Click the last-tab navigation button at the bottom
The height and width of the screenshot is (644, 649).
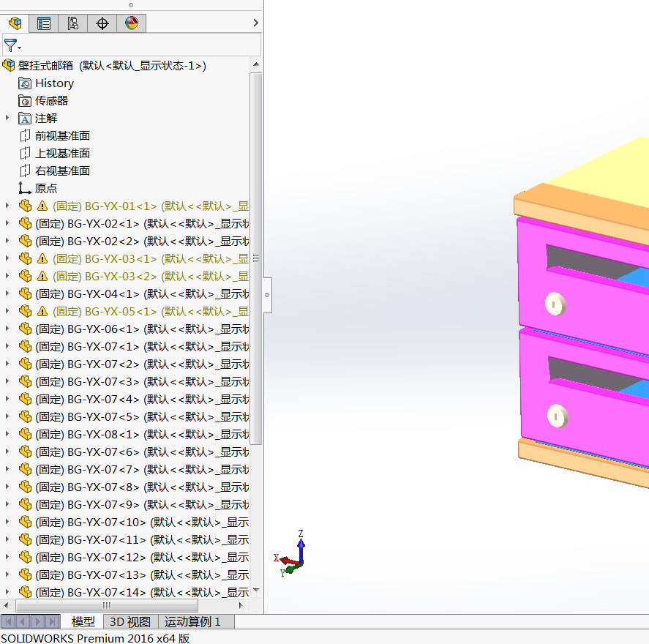tap(53, 622)
